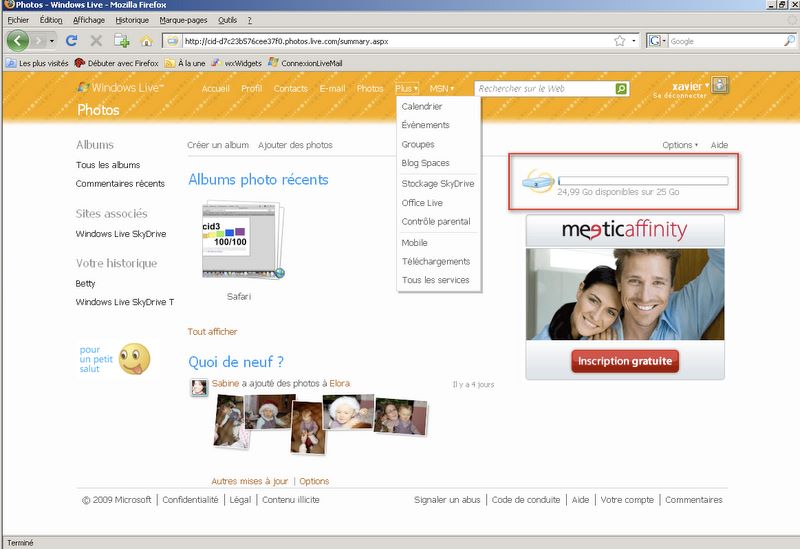This screenshot has height=549, width=800.
Task: Open the Safari album thumbnail
Action: [x=243, y=240]
